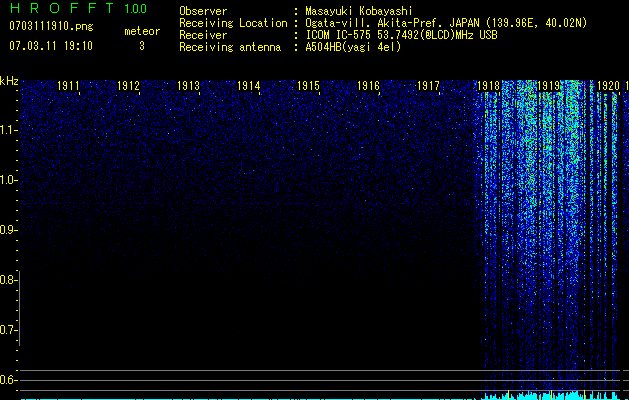Click the Receiver value ICOM IC-575 text
Screen dimensions: 629x400
401,35
